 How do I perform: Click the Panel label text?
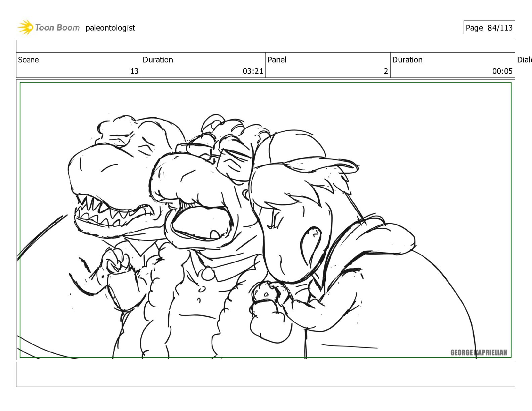point(277,60)
